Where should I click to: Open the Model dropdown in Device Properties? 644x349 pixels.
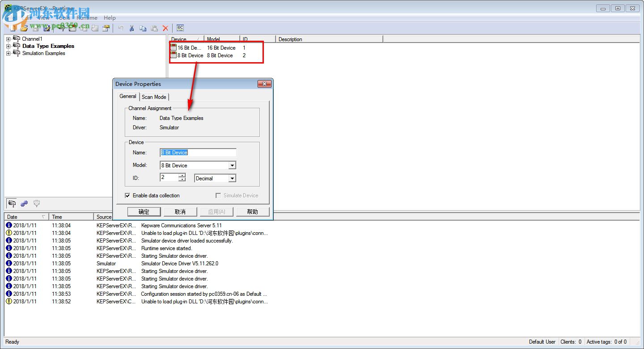click(x=232, y=166)
